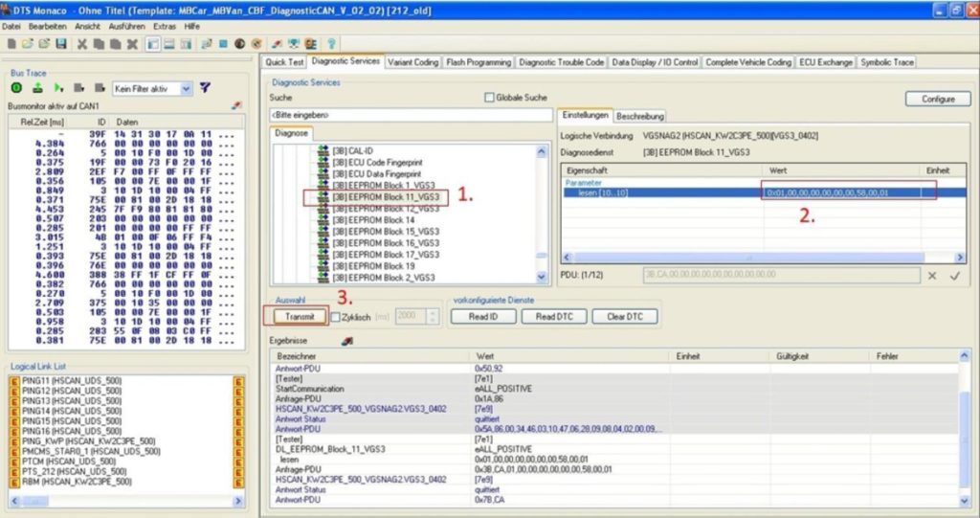Open the Ausführen menu

[127, 26]
